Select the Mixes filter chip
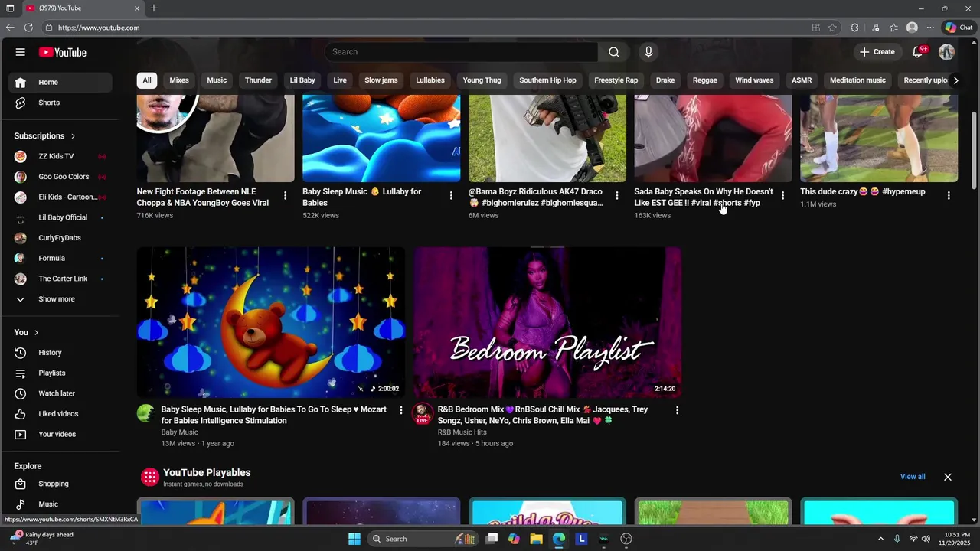 click(179, 80)
